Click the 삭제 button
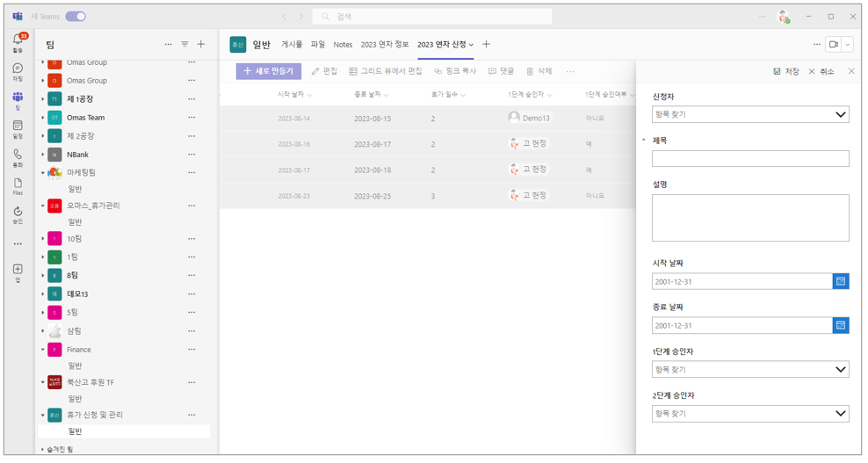 (x=539, y=71)
